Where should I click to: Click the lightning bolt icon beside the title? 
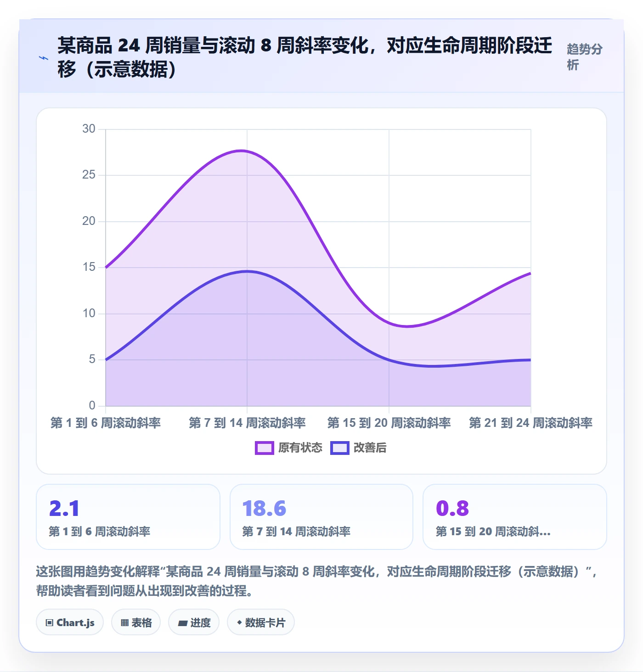click(x=44, y=58)
